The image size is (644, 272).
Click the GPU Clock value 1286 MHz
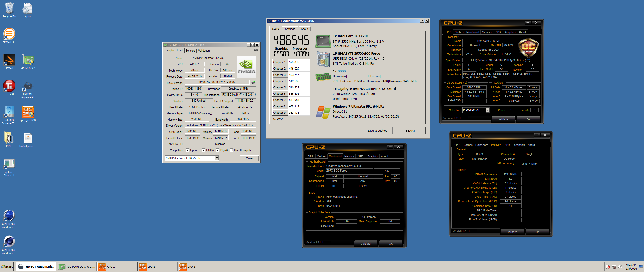(192, 131)
